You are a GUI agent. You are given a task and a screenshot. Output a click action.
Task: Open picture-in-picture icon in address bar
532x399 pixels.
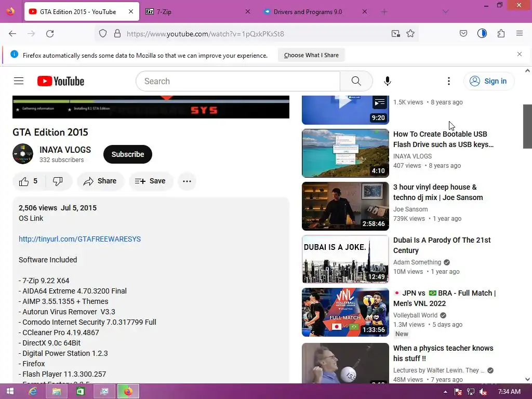(x=395, y=34)
